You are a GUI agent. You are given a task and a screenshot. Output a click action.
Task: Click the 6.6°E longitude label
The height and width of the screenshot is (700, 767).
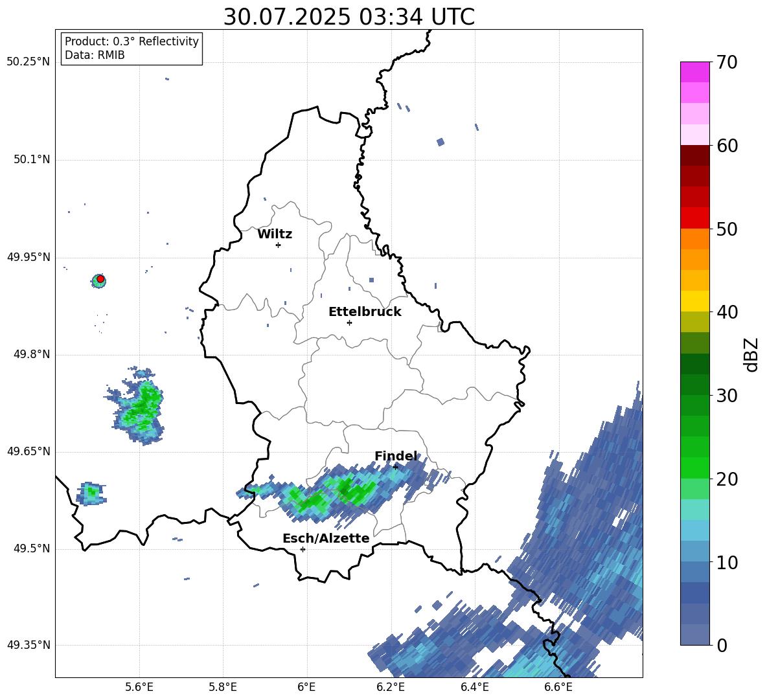coord(558,688)
